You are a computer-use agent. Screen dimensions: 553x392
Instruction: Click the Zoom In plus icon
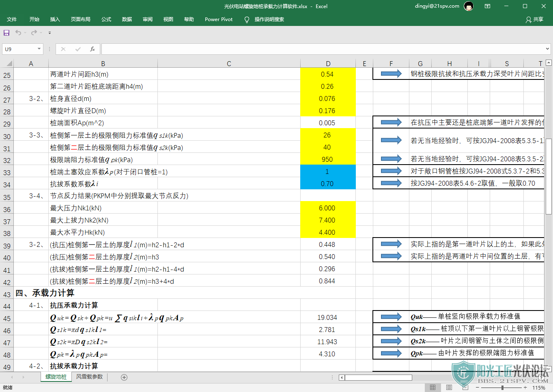point(525,388)
